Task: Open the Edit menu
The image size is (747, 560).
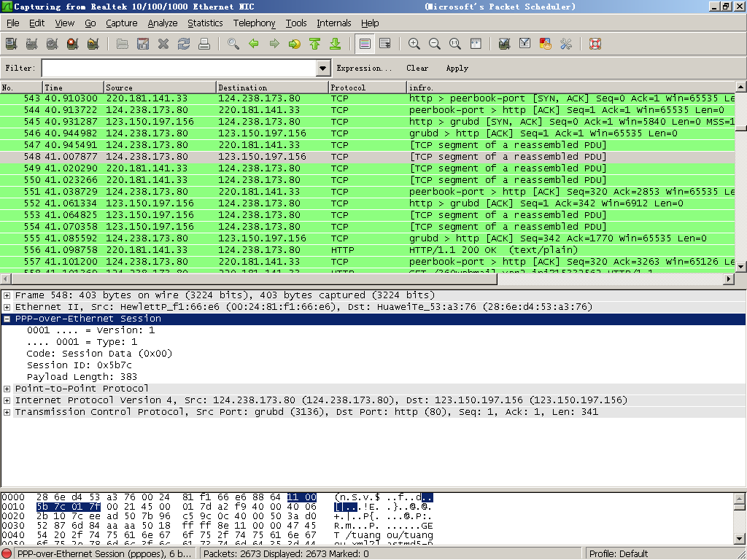Action: click(36, 23)
